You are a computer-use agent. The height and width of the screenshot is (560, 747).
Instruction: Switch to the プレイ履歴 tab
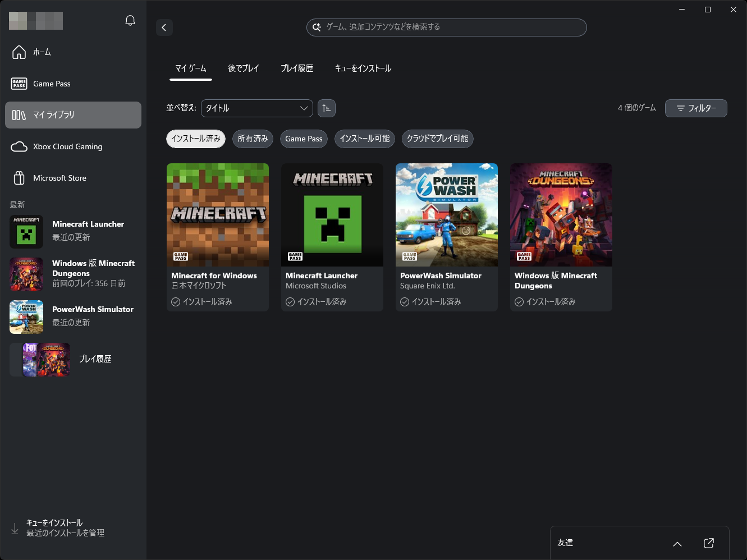tap(297, 68)
